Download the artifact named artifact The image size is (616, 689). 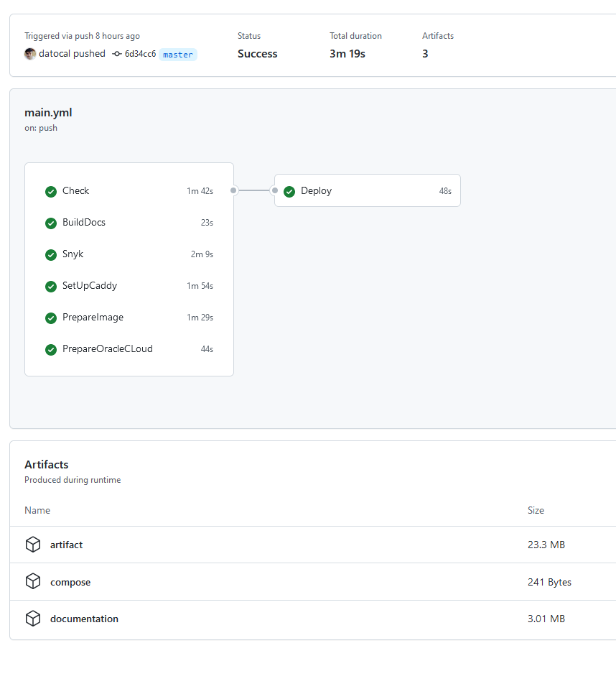click(66, 545)
